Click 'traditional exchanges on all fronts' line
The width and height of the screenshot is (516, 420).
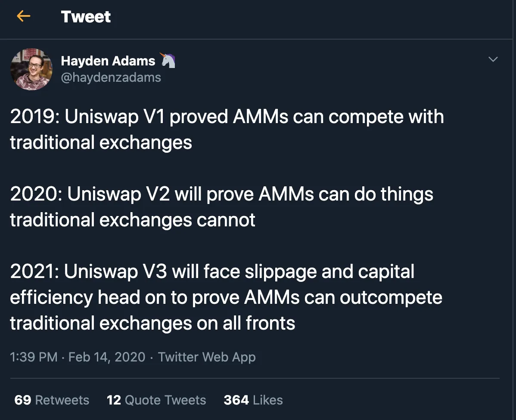(152, 323)
